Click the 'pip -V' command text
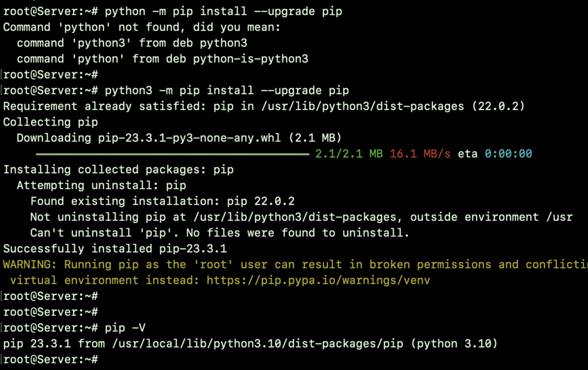Image resolution: width=588 pixels, height=370 pixels. 125,328
